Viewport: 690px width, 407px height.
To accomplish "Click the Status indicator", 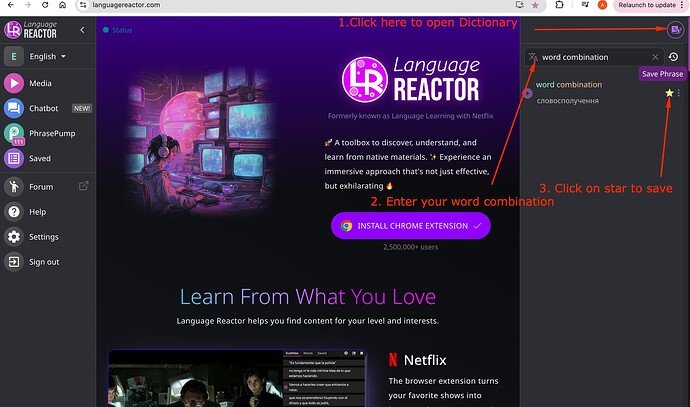I will coord(117,30).
